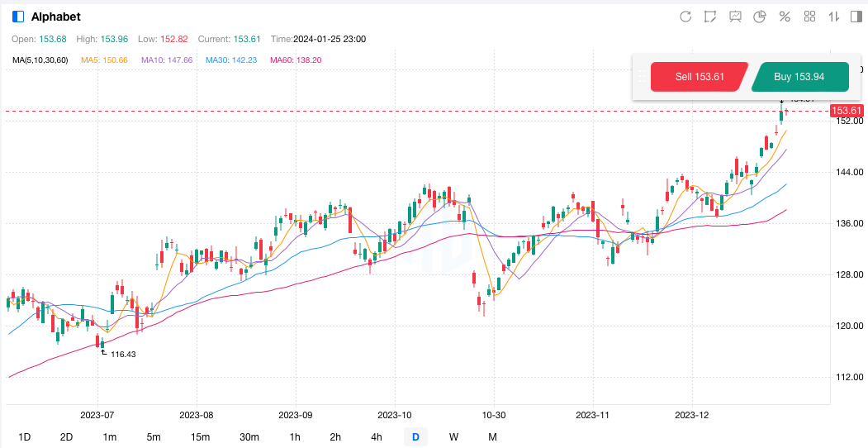Grab the trade panel drag handle

pyautogui.click(x=641, y=77)
